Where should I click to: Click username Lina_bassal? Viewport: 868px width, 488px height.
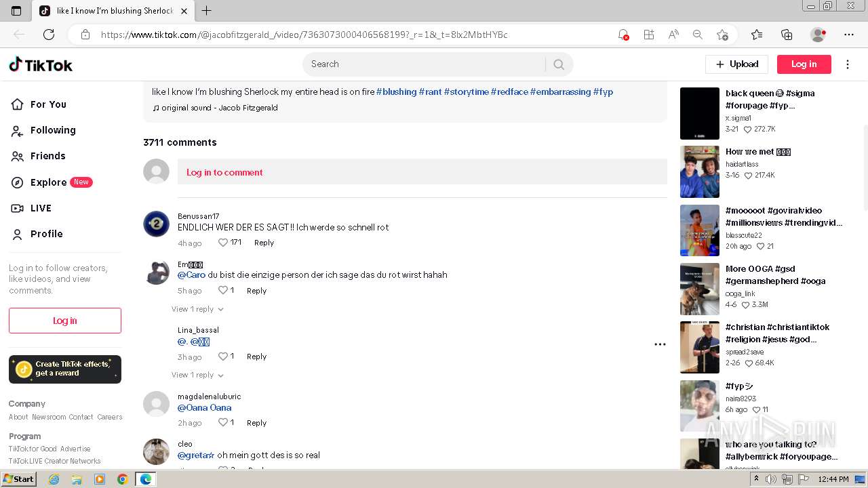point(198,330)
